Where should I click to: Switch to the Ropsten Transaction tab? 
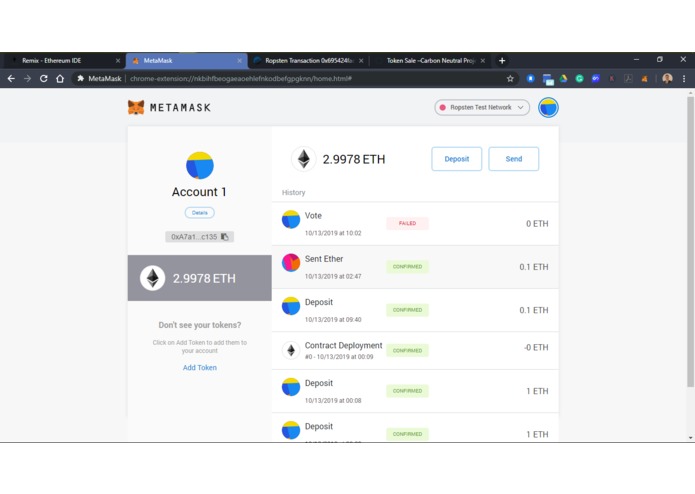tap(309, 61)
